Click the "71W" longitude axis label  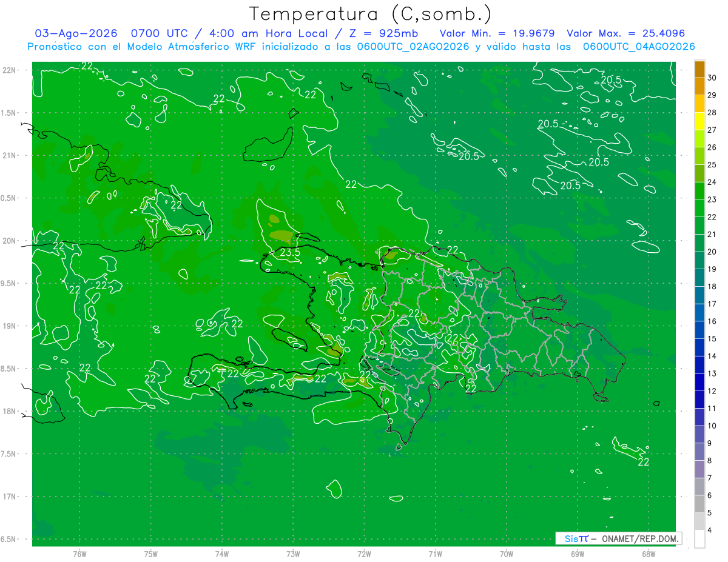coord(436,554)
